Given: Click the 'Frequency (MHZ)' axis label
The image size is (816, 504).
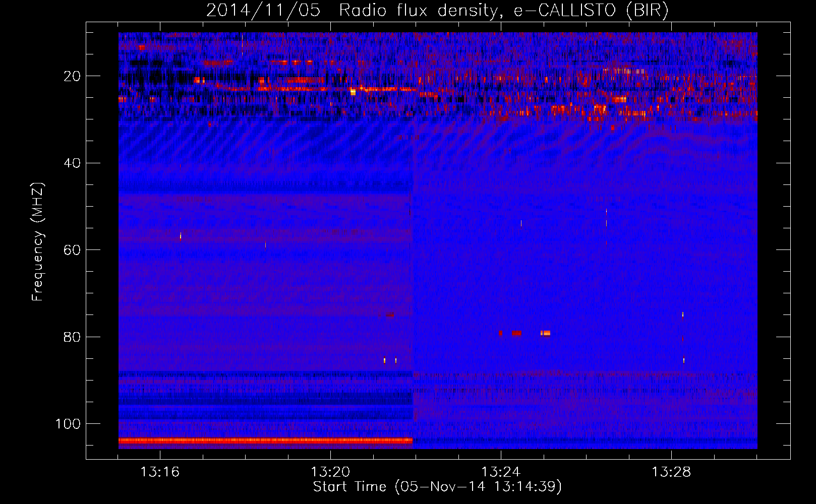Looking at the screenshot, I should (x=38, y=242).
